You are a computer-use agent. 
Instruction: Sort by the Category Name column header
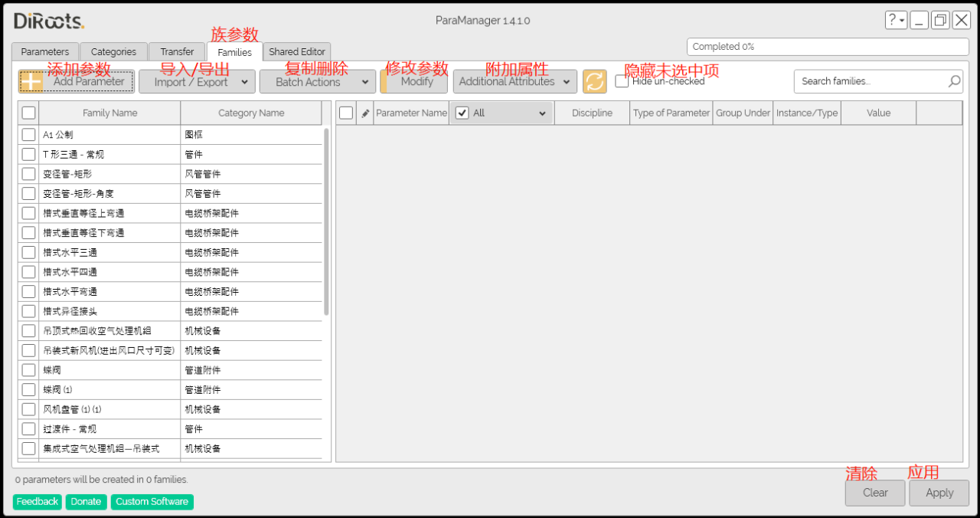pyautogui.click(x=251, y=113)
